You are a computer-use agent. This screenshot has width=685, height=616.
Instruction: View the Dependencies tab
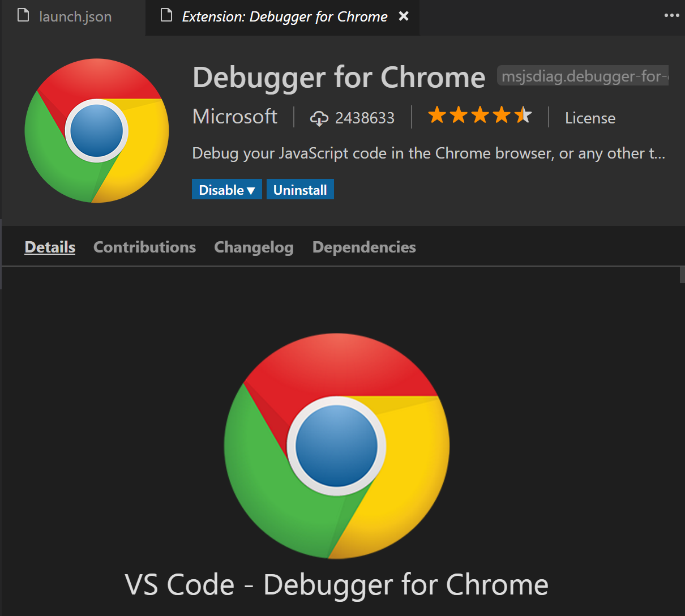point(364,247)
